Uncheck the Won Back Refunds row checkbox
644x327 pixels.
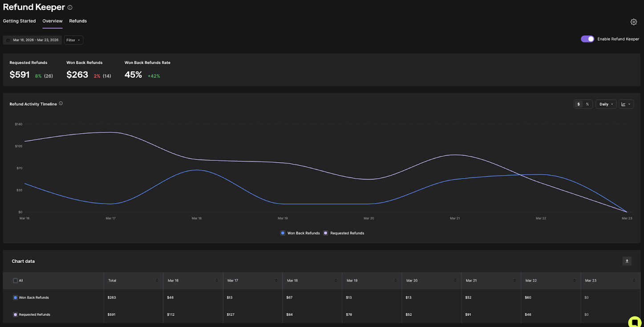[x=16, y=298]
